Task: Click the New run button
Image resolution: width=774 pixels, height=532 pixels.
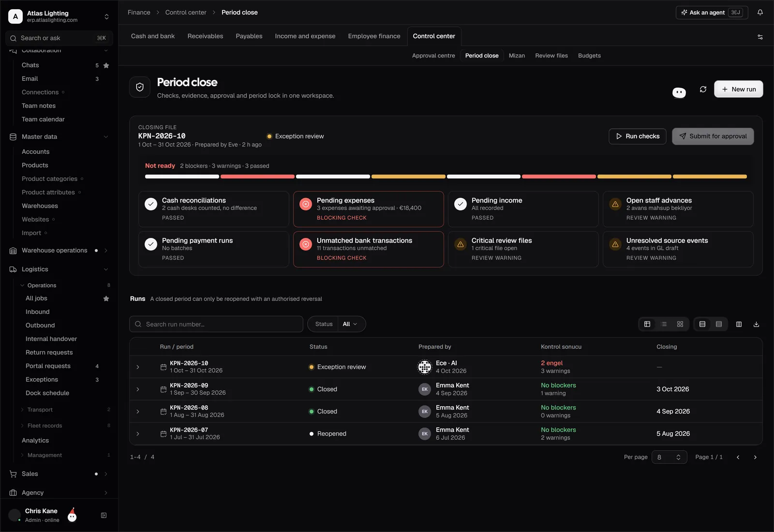Action: tap(739, 89)
